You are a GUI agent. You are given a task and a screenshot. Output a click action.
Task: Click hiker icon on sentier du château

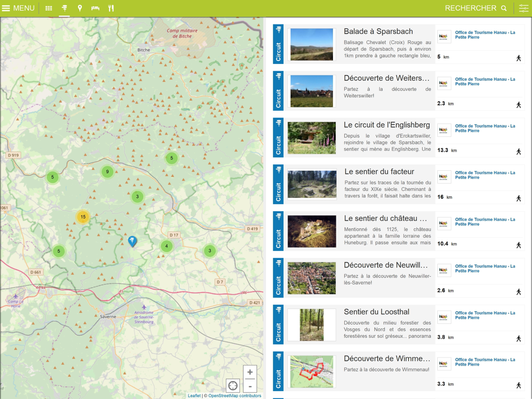tap(519, 245)
